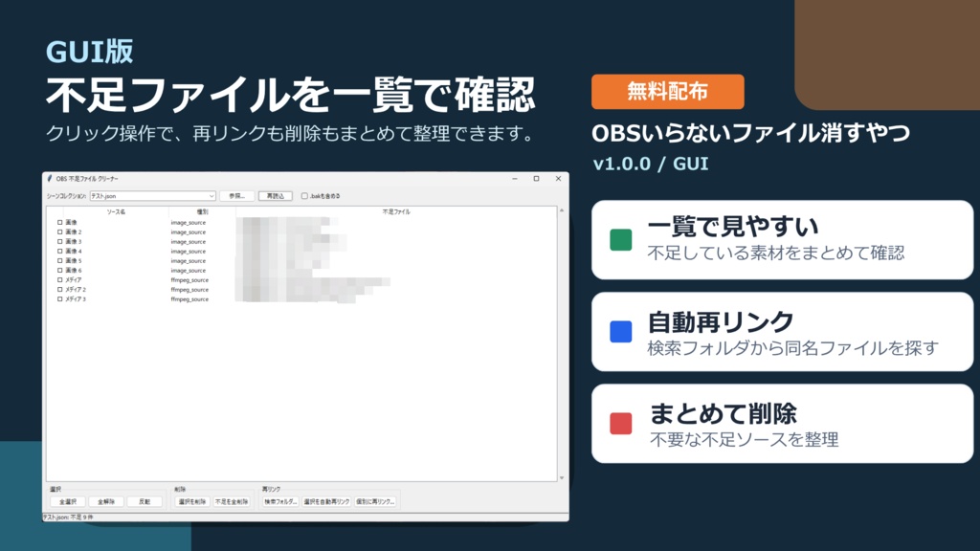The height and width of the screenshot is (551, 980).
Task: Click the list scrollbar down arrow
Action: point(561,478)
